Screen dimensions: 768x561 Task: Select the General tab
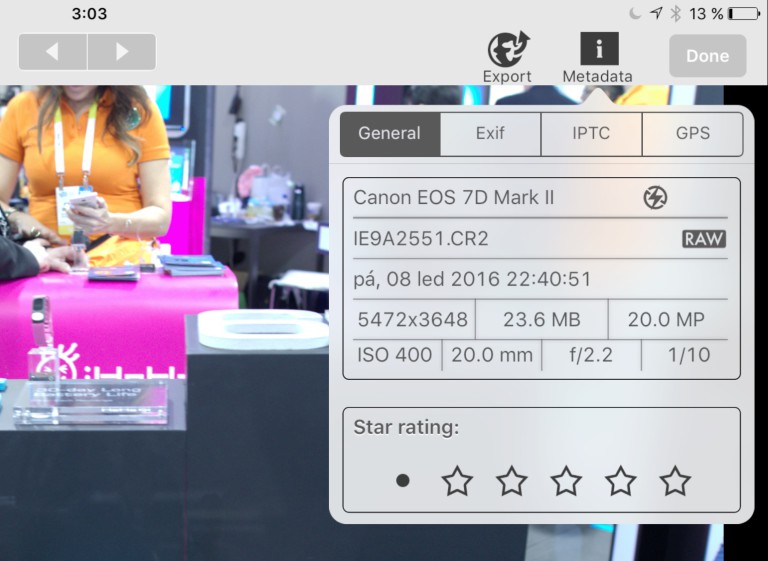point(390,134)
